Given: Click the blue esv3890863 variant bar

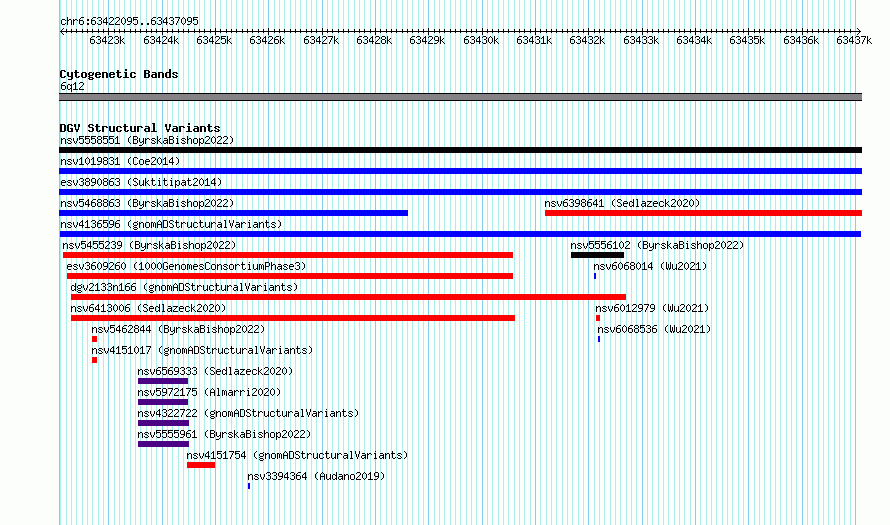Looking at the screenshot, I should point(460,192).
